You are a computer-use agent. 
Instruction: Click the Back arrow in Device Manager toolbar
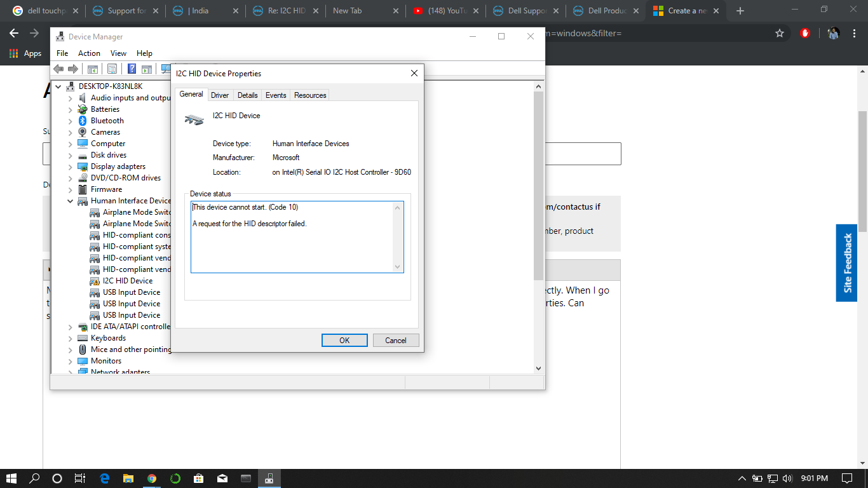point(58,69)
